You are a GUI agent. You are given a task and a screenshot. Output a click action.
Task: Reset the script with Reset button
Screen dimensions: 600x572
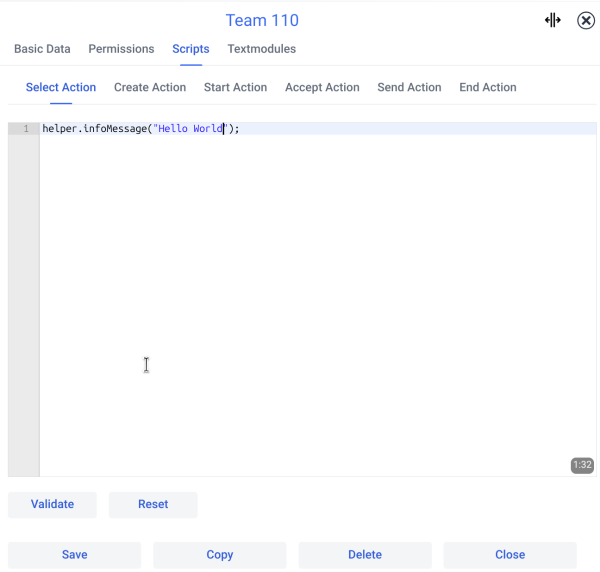pyautogui.click(x=153, y=504)
